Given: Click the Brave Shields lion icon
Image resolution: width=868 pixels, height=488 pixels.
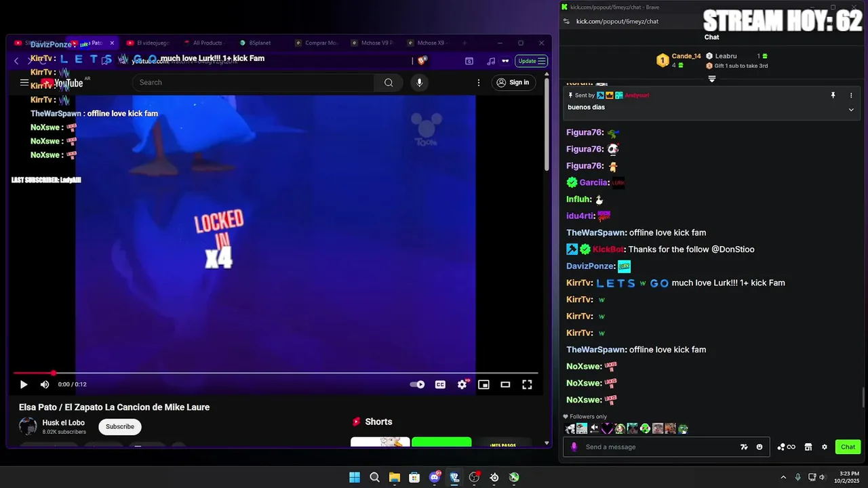Looking at the screenshot, I should coord(422,61).
